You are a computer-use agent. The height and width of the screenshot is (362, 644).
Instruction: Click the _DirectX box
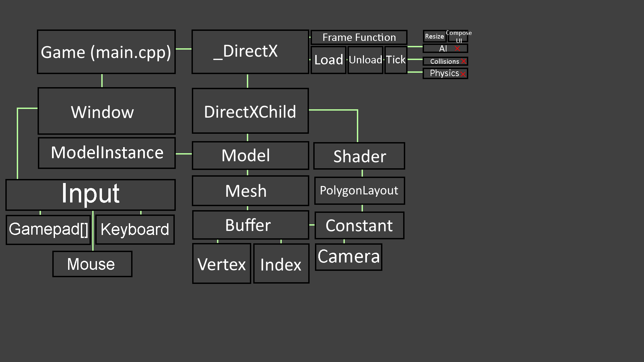pyautogui.click(x=250, y=52)
